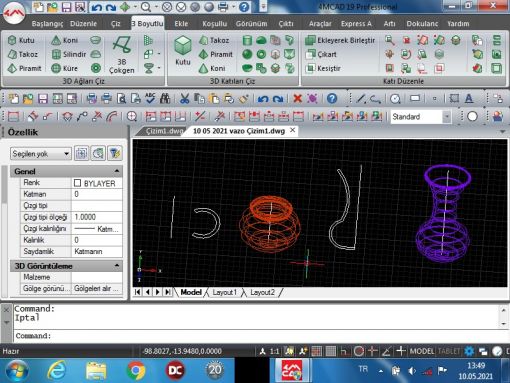Click Ekleyerek Birleştir button
This screenshot has width=510, height=383.
point(340,40)
